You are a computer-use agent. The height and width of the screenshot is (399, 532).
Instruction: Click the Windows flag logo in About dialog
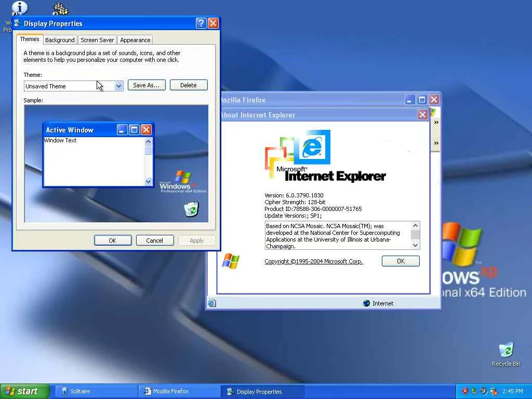(231, 261)
